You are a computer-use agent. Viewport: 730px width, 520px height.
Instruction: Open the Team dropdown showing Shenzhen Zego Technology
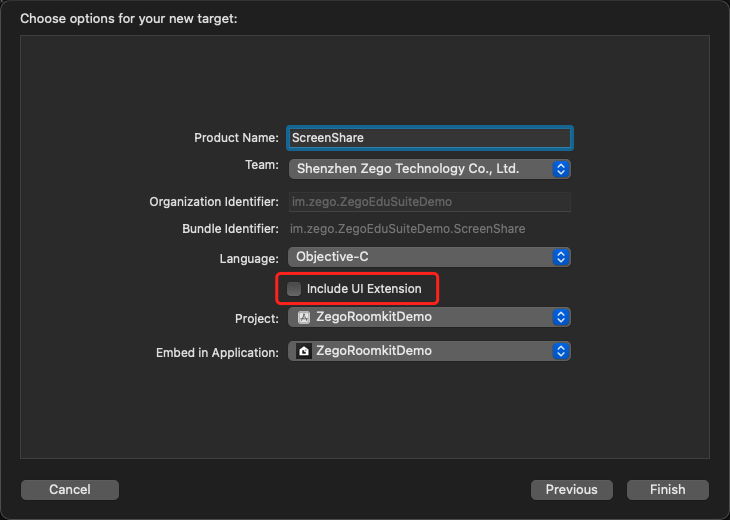(420, 169)
